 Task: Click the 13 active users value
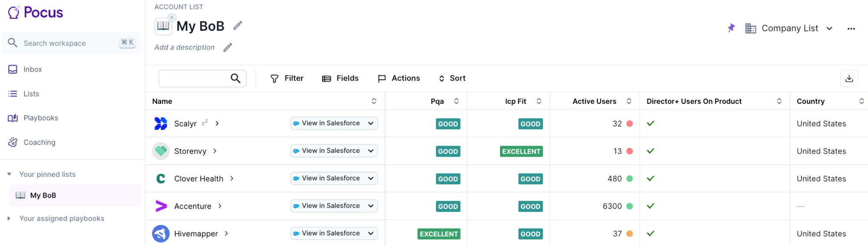coord(618,151)
